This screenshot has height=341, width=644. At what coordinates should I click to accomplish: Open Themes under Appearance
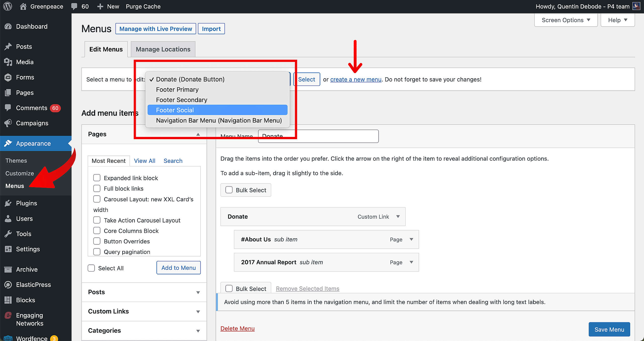(16, 161)
